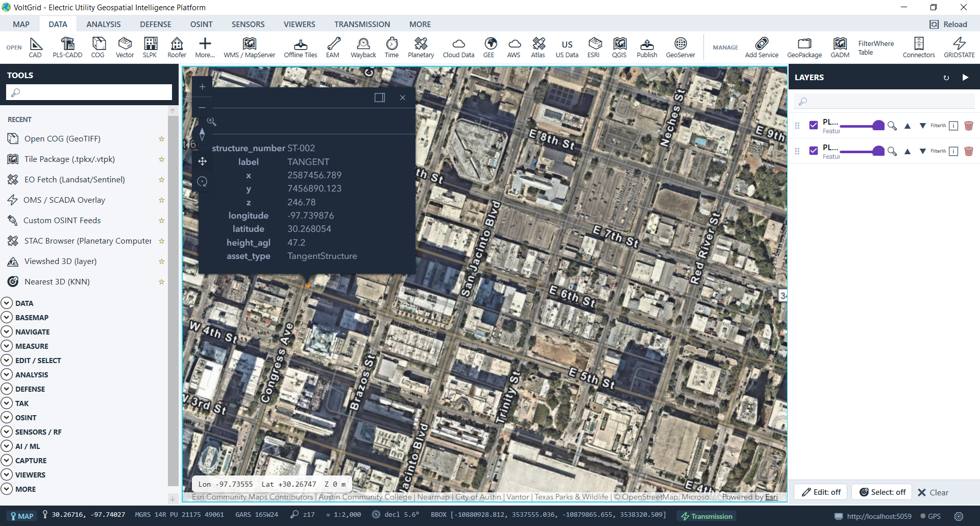Open the Time tool
The width and height of the screenshot is (980, 526).
[x=392, y=47]
